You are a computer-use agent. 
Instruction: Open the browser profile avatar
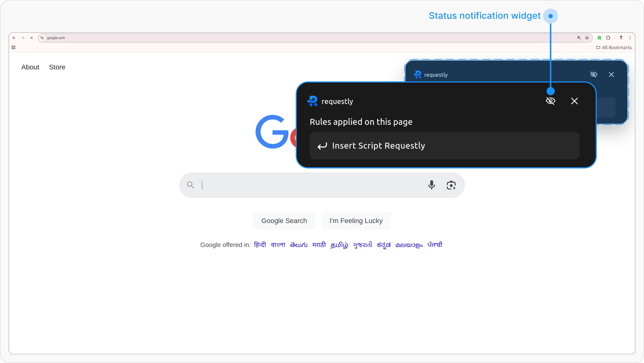pos(621,38)
